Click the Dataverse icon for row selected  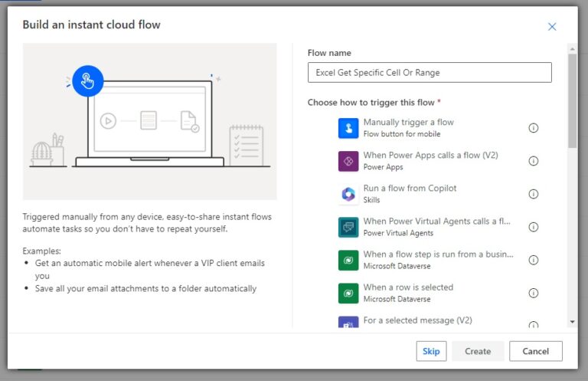348,293
